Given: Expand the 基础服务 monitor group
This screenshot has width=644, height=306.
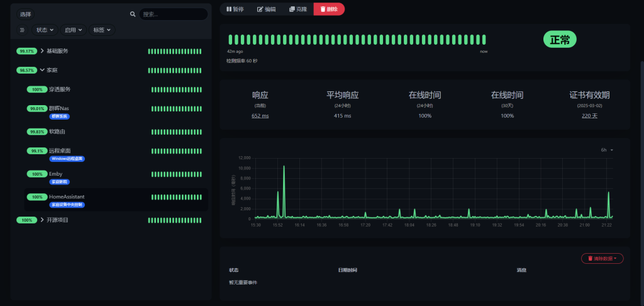Looking at the screenshot, I should 42,51.
